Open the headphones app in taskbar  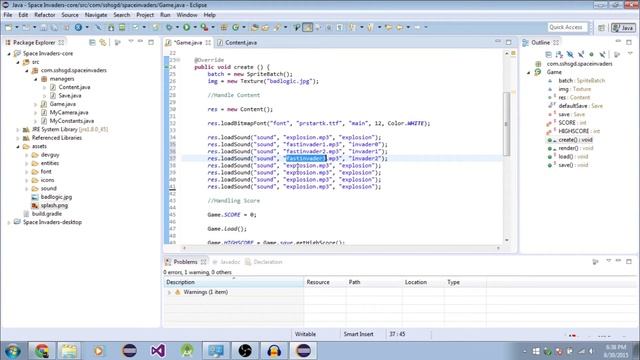tap(274, 350)
